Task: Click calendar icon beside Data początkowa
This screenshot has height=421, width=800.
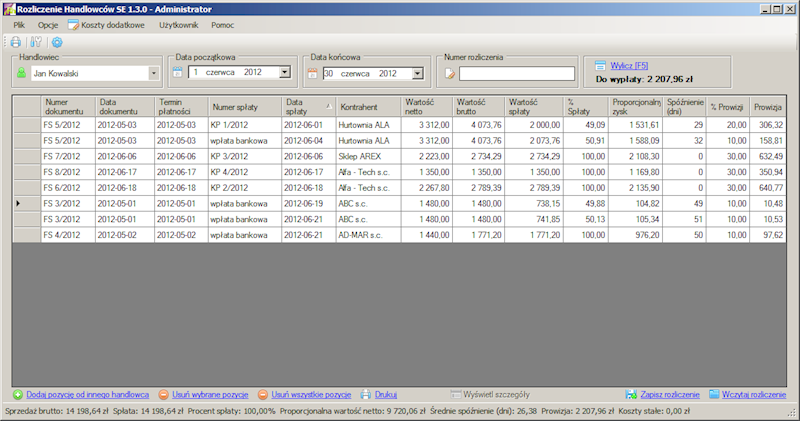Action: coord(177,72)
